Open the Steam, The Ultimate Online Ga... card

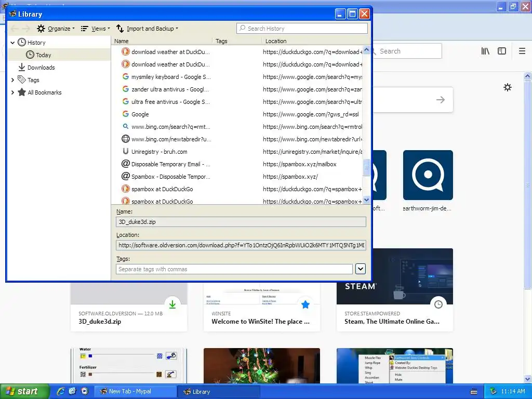[x=395, y=290]
